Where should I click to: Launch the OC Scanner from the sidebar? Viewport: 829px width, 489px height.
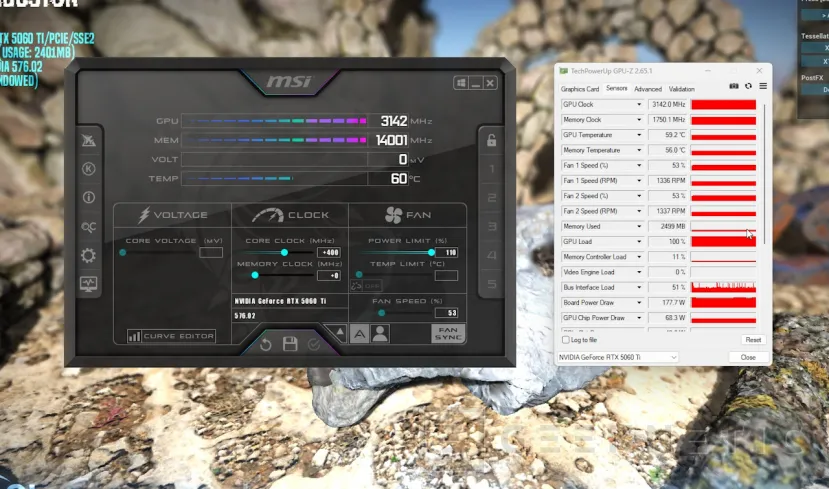[88, 227]
